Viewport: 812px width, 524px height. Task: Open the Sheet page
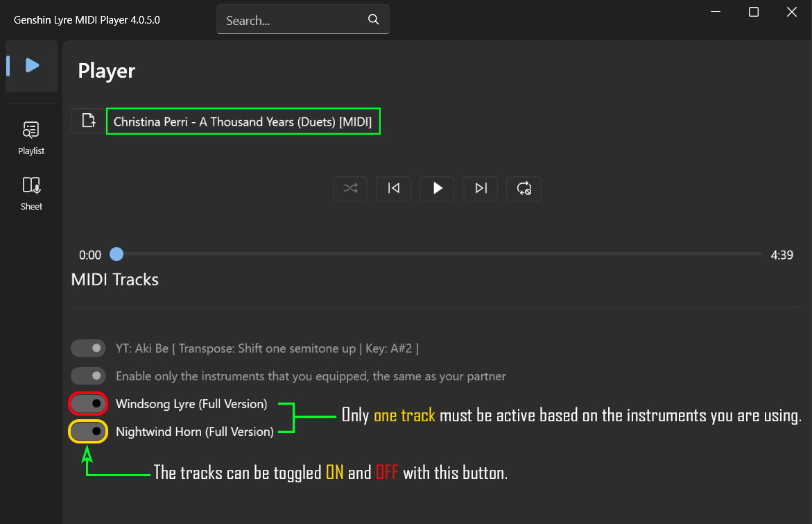(31, 194)
